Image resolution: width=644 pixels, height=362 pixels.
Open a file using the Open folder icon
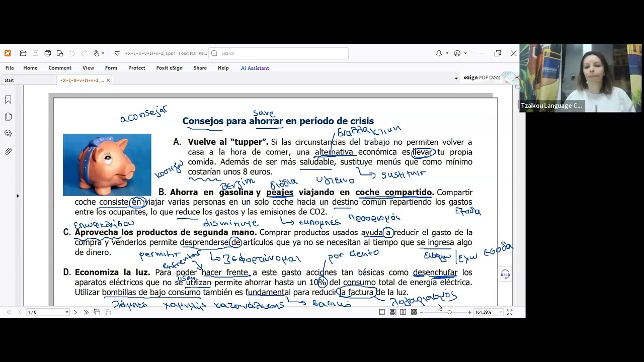[23, 53]
